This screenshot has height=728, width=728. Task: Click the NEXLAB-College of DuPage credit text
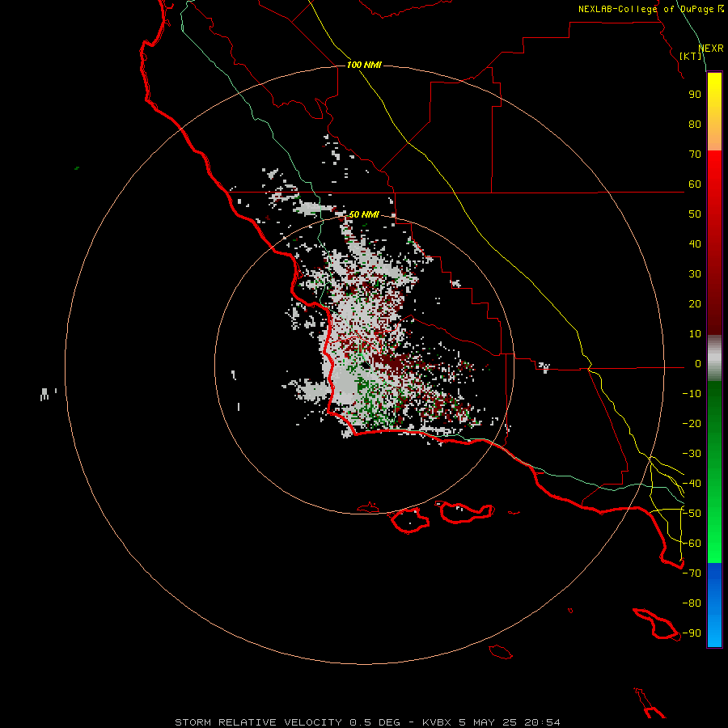coord(651,9)
